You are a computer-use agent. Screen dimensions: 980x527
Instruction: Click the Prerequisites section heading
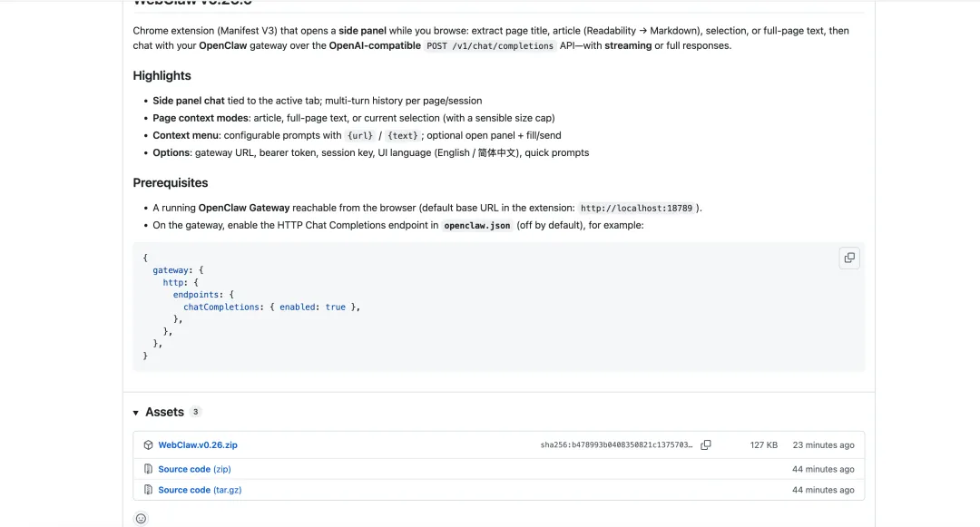pos(171,182)
